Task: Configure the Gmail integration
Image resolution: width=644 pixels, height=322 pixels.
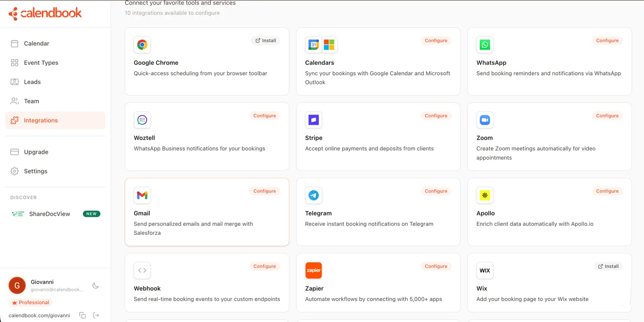Action: pyautogui.click(x=264, y=191)
